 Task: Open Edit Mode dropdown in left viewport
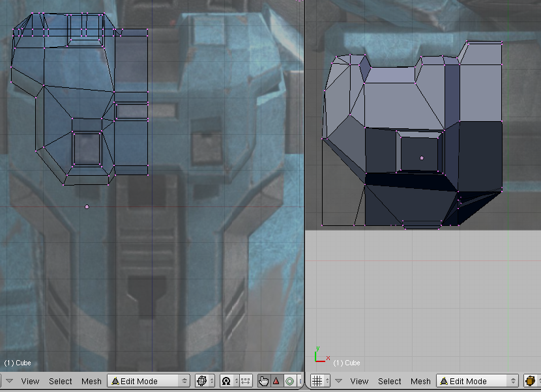pos(149,381)
